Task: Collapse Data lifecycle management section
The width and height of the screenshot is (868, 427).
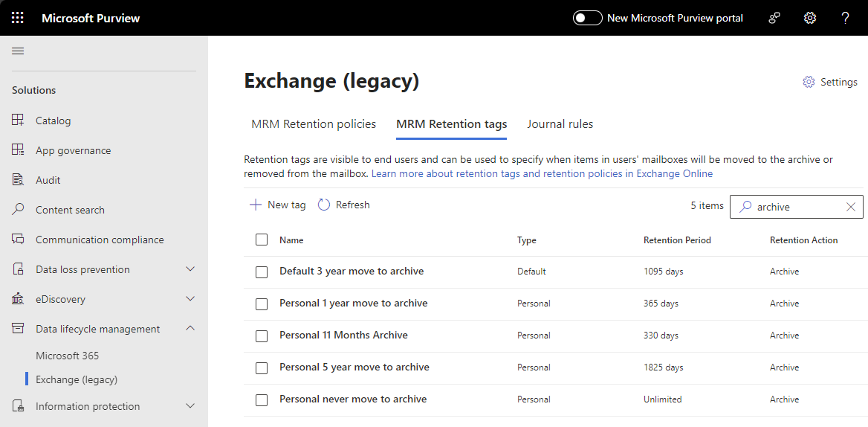Action: [190, 329]
